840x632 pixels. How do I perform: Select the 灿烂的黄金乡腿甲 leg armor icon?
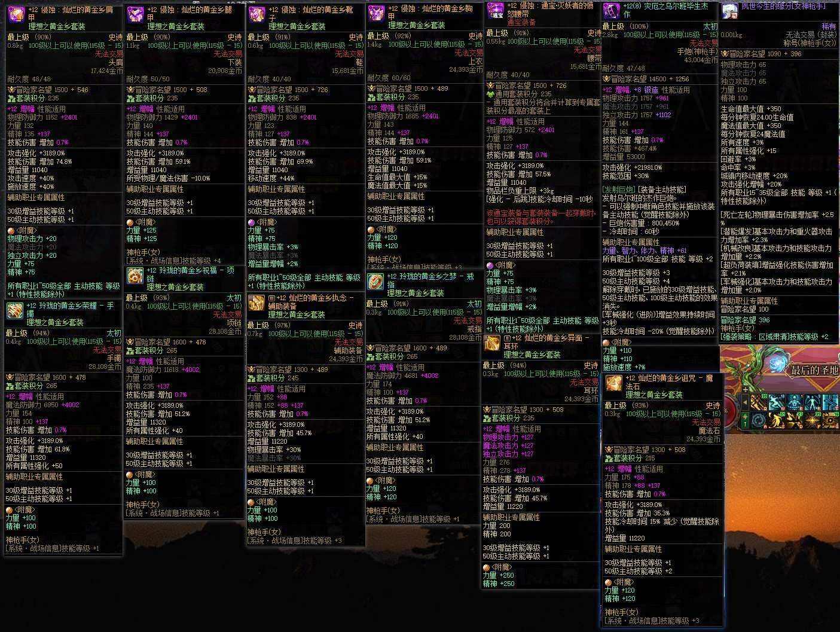coord(136,13)
